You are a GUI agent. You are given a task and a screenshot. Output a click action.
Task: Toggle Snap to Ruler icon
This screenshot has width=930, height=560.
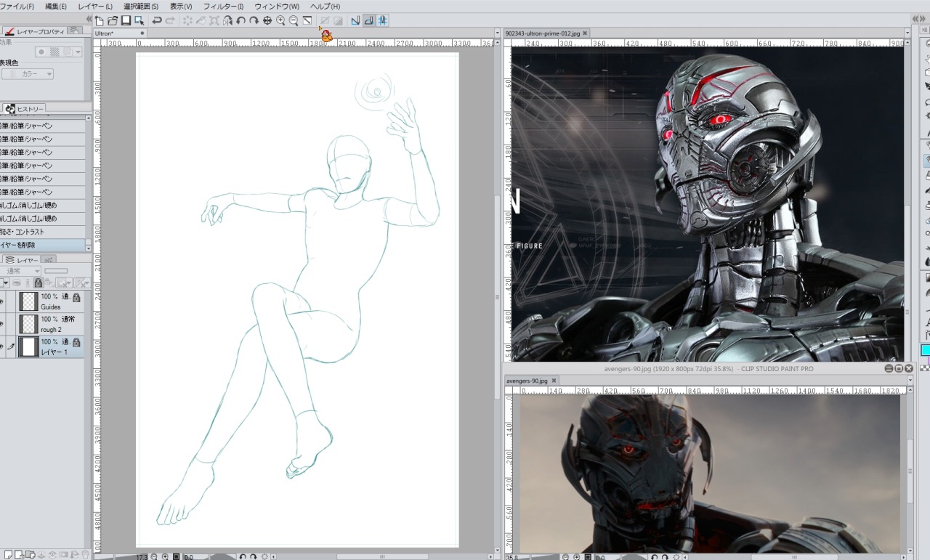tap(356, 21)
